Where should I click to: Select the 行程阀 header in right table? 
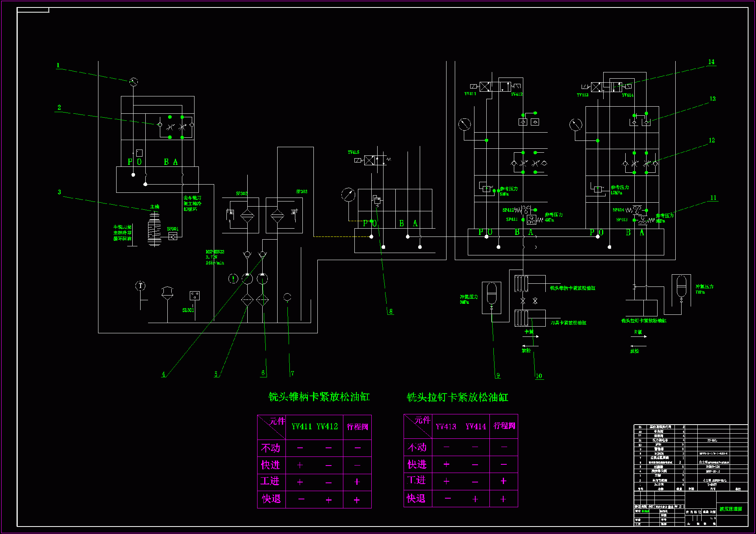tap(504, 426)
